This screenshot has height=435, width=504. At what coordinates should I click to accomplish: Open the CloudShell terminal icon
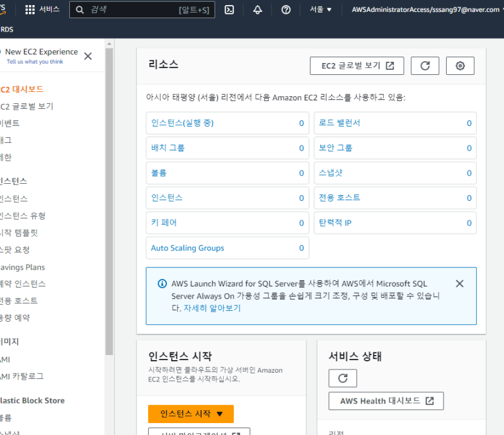230,9
